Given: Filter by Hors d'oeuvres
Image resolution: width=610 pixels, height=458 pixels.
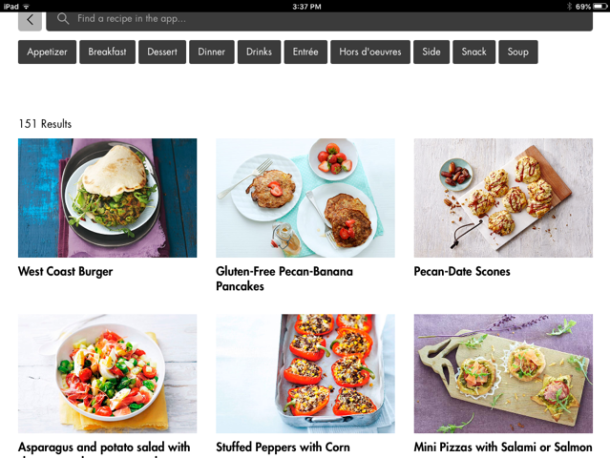Looking at the screenshot, I should tap(370, 52).
